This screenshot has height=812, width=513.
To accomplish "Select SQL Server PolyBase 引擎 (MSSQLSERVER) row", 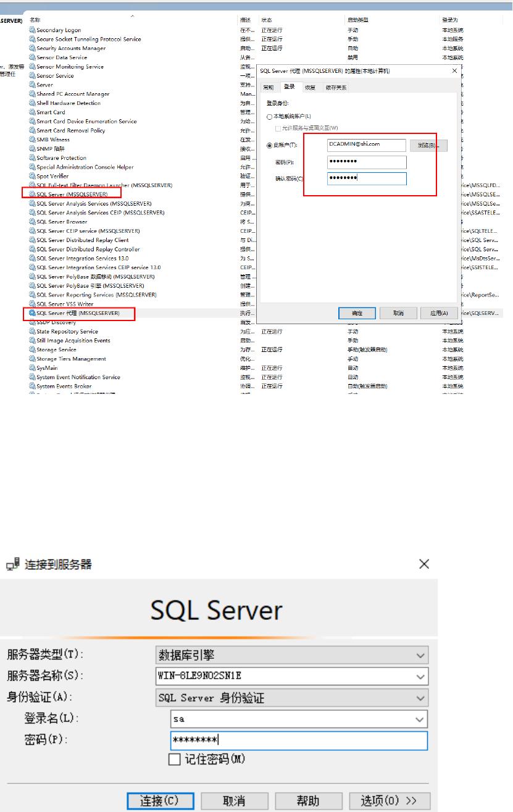I will (x=90, y=286).
